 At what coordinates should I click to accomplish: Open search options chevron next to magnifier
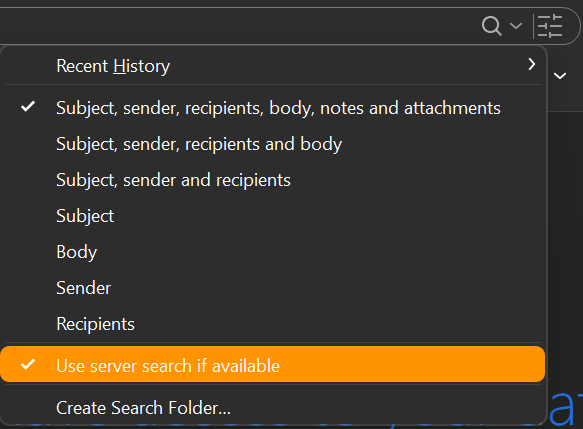pos(516,26)
